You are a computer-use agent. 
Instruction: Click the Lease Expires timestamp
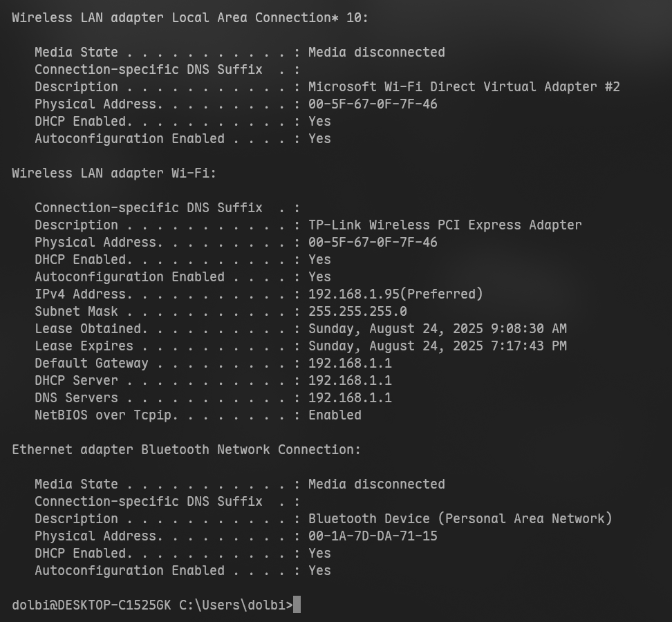437,346
